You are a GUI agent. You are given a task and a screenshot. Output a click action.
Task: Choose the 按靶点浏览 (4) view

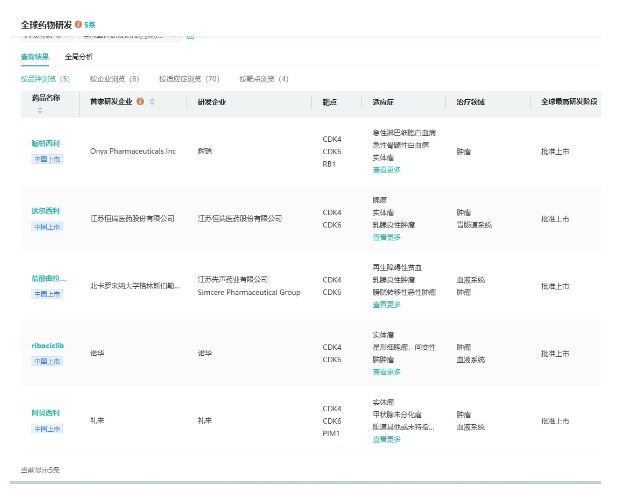coord(263,78)
